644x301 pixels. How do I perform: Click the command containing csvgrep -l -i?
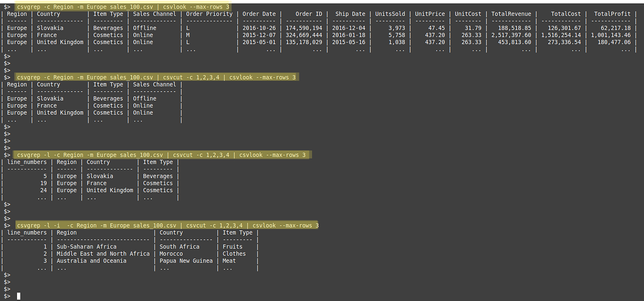tap(167, 226)
